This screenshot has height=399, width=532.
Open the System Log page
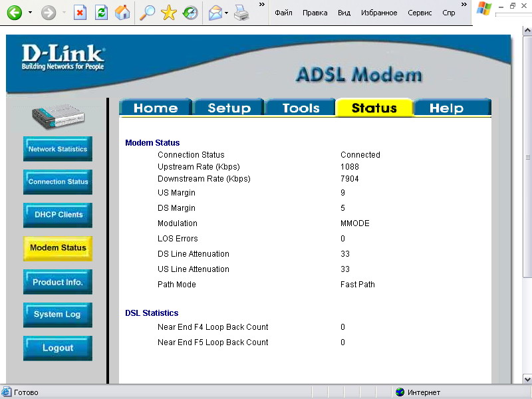click(x=58, y=315)
